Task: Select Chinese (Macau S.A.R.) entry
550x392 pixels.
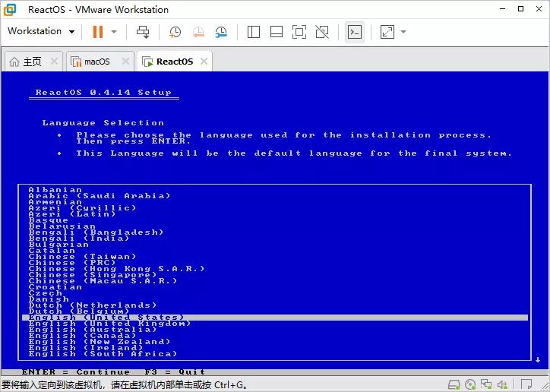Action: point(103,281)
